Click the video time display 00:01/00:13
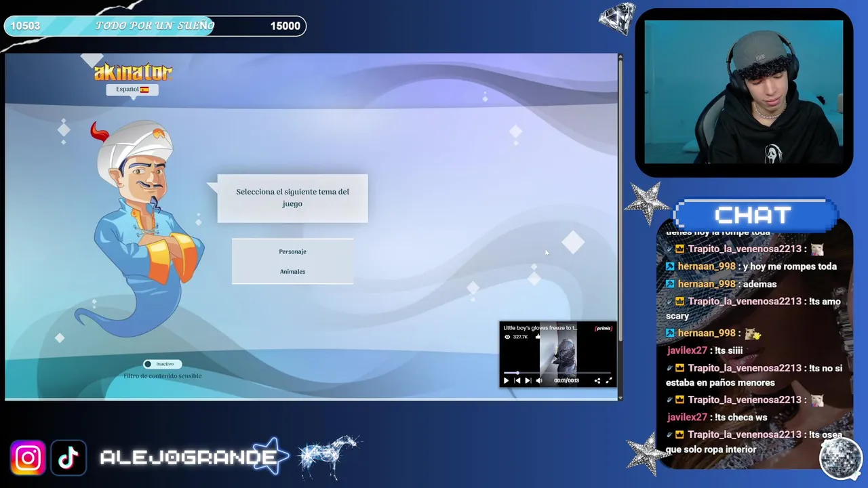The height and width of the screenshot is (488, 868). click(566, 381)
